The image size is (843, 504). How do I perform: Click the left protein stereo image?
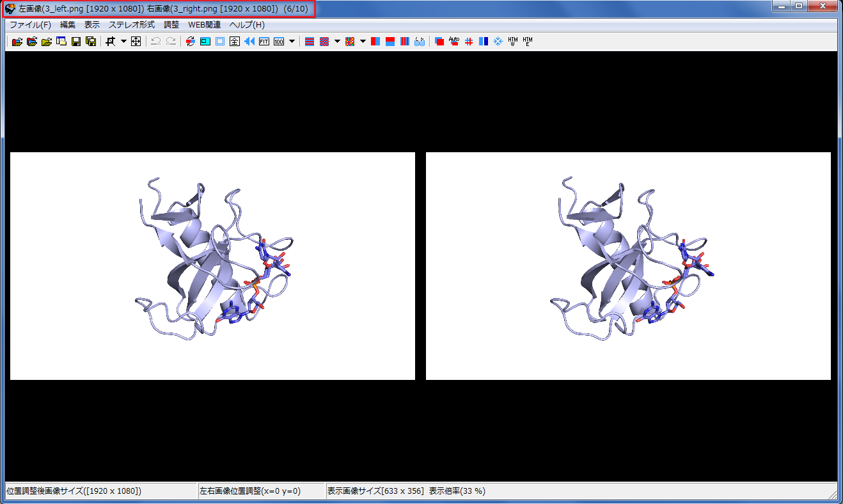click(x=212, y=265)
